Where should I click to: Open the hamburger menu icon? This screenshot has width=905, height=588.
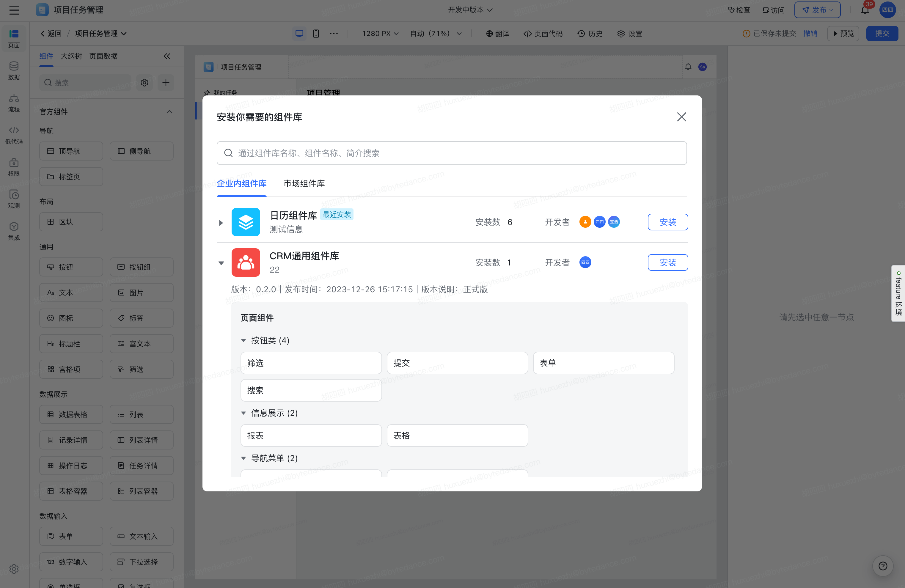[x=14, y=10]
